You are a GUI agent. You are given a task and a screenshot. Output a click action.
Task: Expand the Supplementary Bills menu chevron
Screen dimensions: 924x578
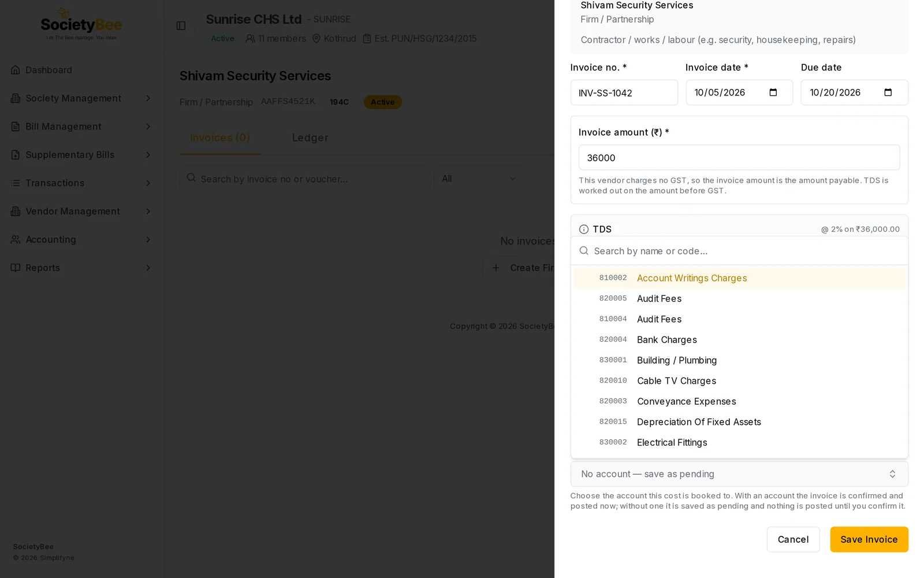coord(148,155)
